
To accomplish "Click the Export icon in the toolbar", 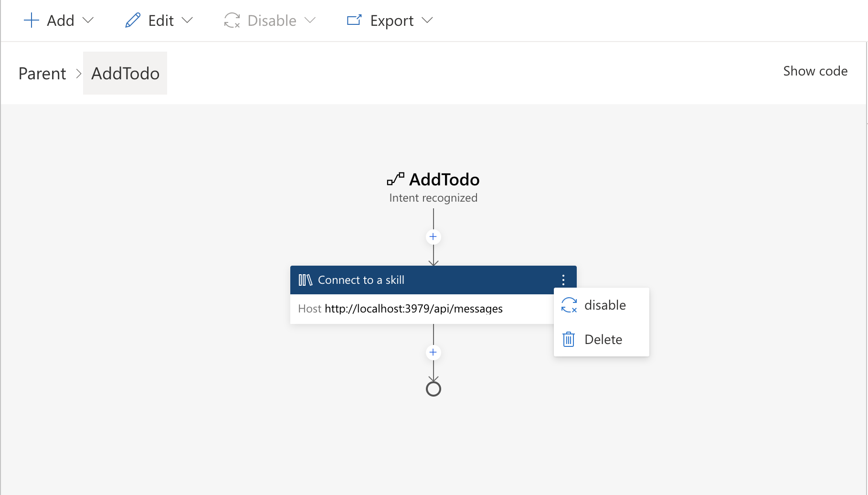I will coord(353,20).
